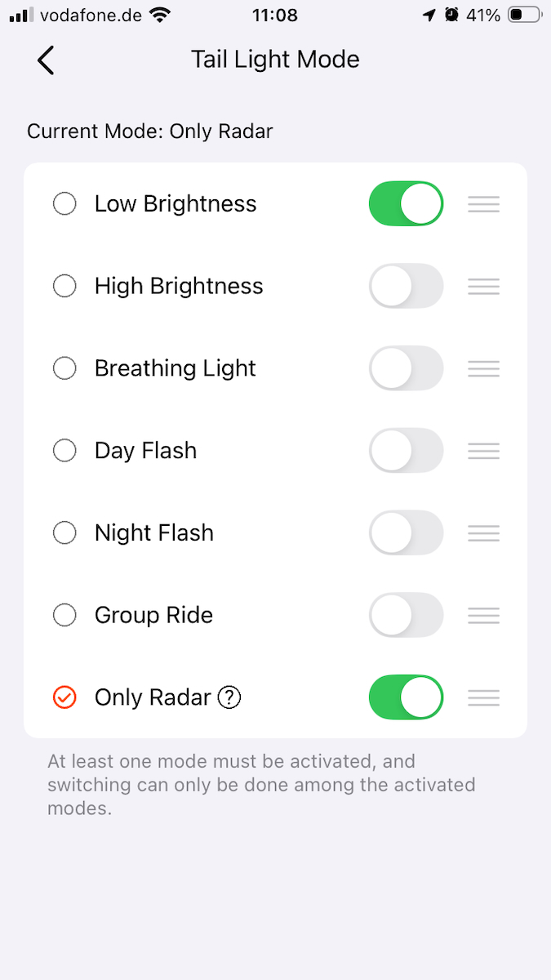The width and height of the screenshot is (551, 980).
Task: Tap the Night Flash reorder handle
Action: [483, 533]
